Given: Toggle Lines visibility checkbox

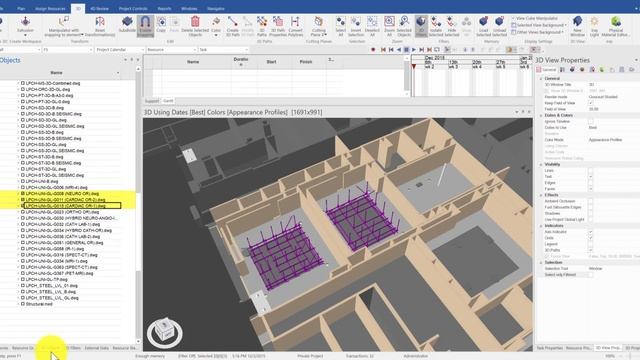Looking at the screenshot, I should click(591, 170).
